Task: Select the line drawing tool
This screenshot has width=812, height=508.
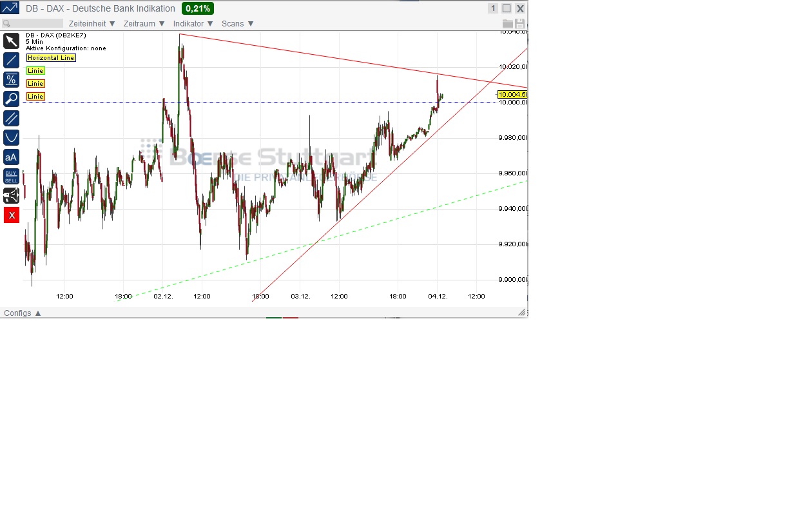Action: 10,60
